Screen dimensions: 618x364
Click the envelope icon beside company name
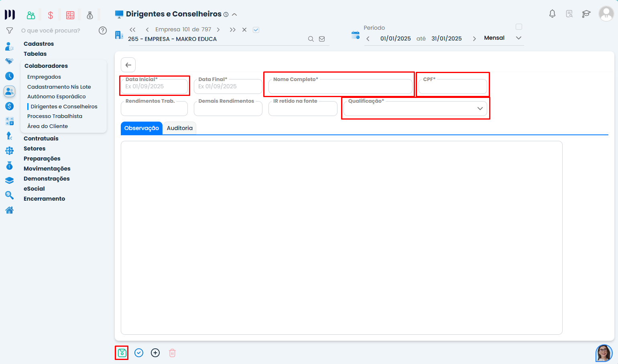[x=322, y=39]
